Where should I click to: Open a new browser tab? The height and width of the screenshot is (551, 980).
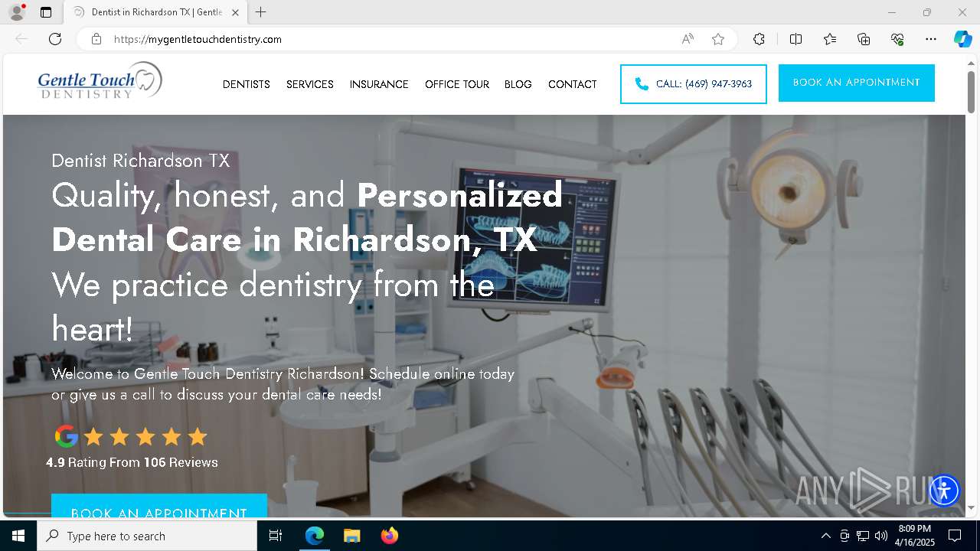[x=261, y=12]
